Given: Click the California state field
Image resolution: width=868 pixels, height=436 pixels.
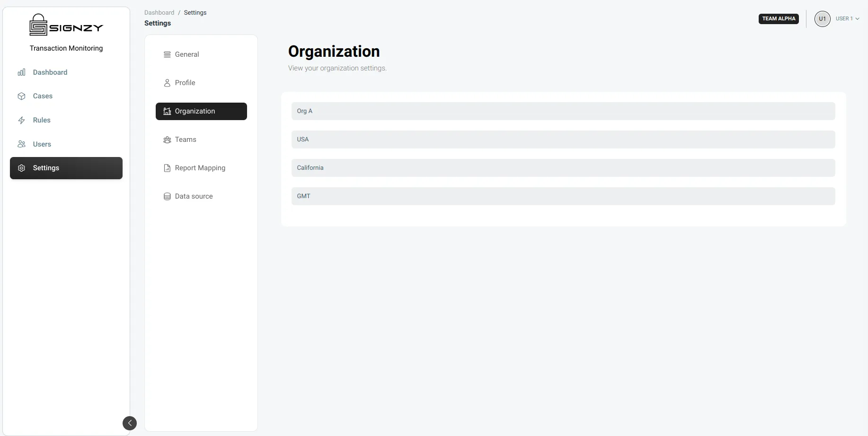Looking at the screenshot, I should coord(563,168).
